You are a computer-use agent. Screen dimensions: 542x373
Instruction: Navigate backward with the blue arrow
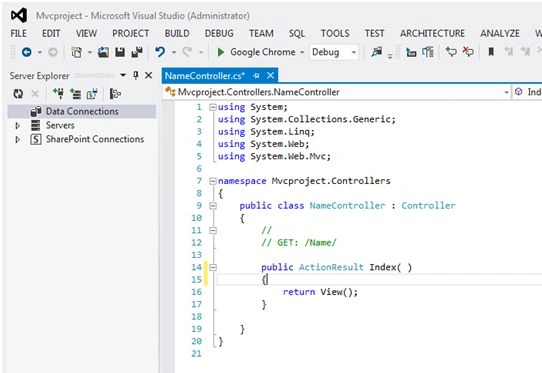tap(27, 52)
